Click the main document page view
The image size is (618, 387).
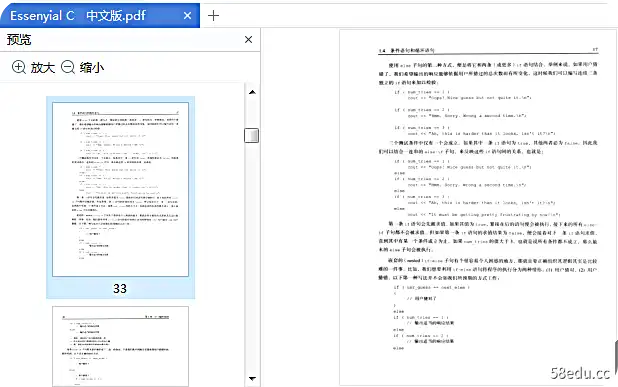(x=478, y=208)
